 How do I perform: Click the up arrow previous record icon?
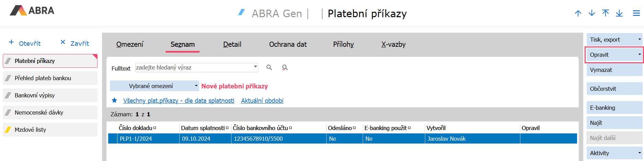click(x=578, y=13)
